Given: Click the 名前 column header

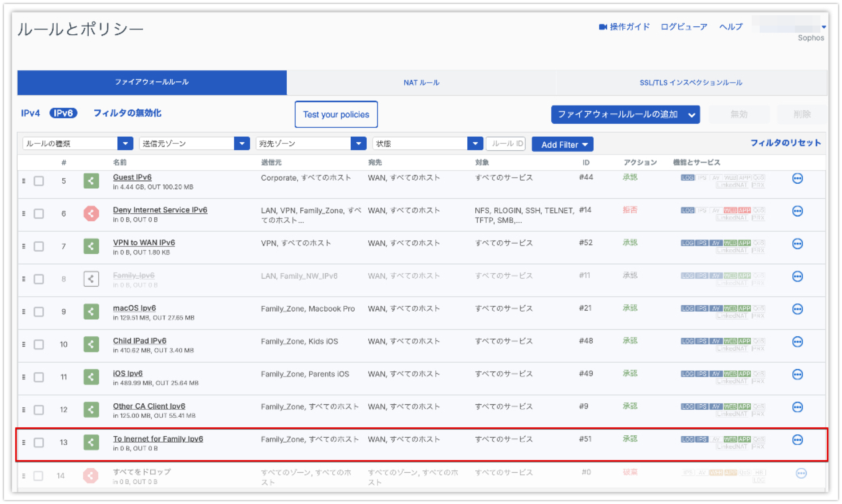Looking at the screenshot, I should click(119, 162).
